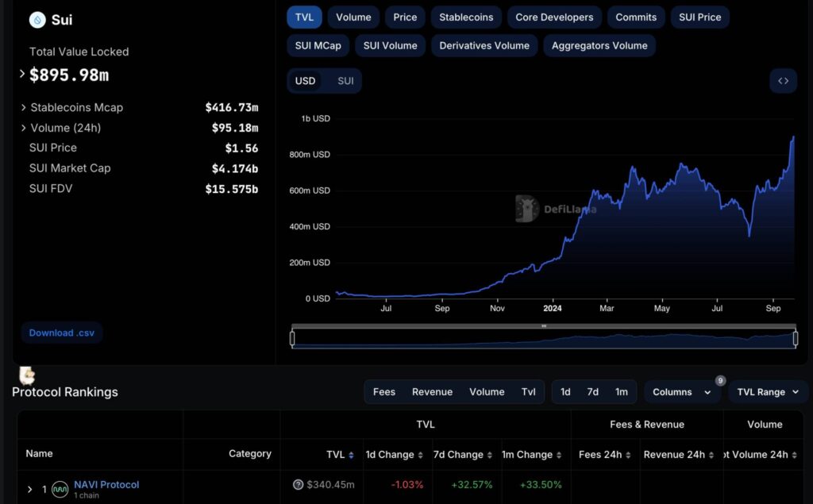Sort by Fees 24h column
Viewport: 813px width, 504px height.
(x=628, y=455)
